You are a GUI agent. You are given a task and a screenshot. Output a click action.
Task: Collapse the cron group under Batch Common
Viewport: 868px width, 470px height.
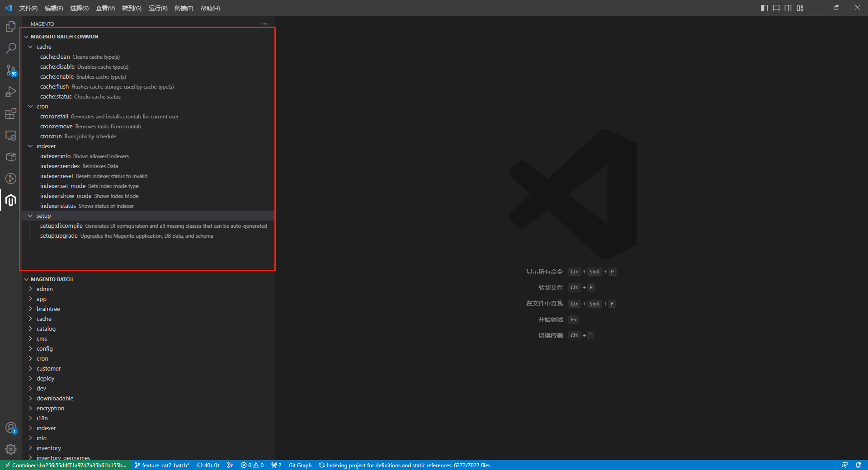coord(148,106)
